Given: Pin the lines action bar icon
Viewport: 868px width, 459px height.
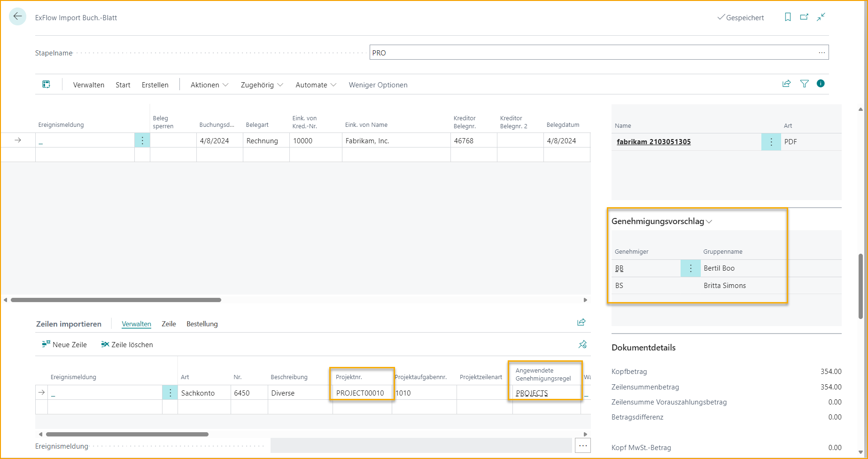Looking at the screenshot, I should 582,344.
